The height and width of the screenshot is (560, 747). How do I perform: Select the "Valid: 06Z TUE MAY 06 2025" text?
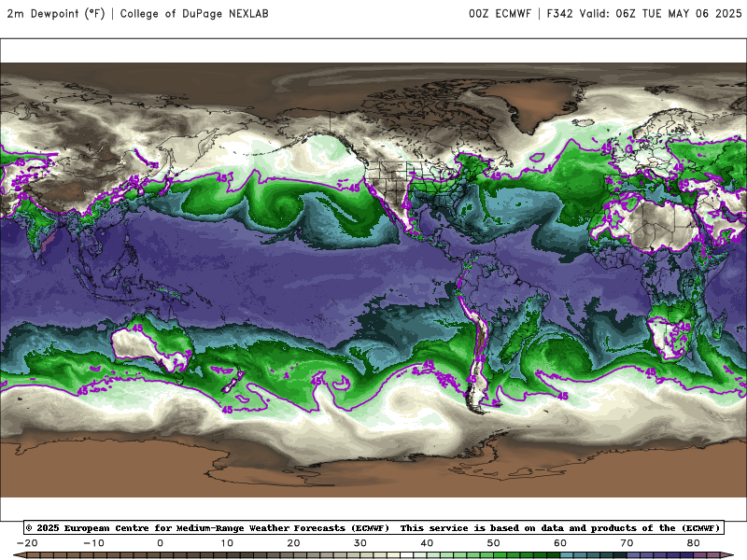pyautogui.click(x=660, y=14)
